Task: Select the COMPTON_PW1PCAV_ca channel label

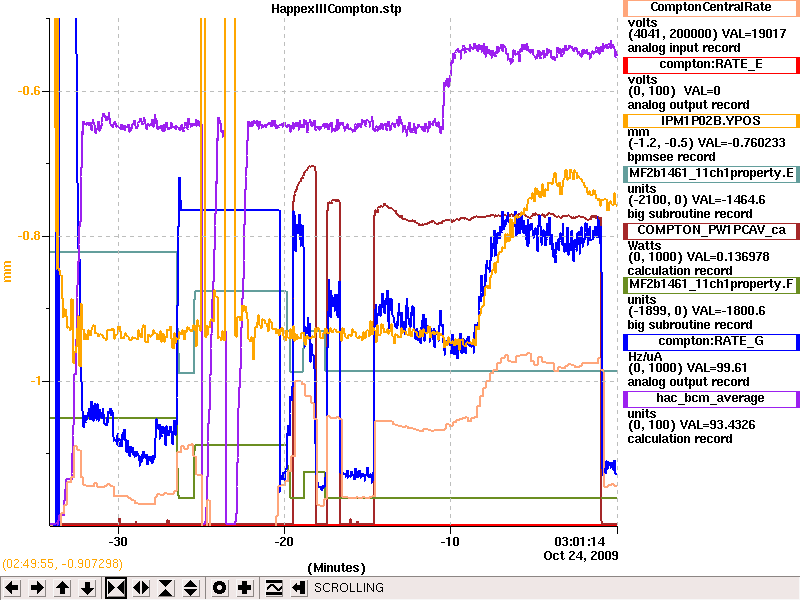Action: click(711, 230)
